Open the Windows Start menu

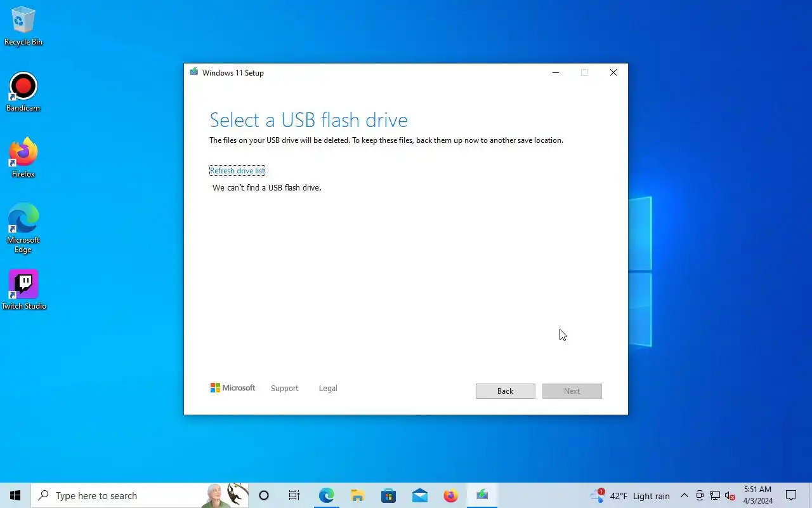tap(15, 495)
